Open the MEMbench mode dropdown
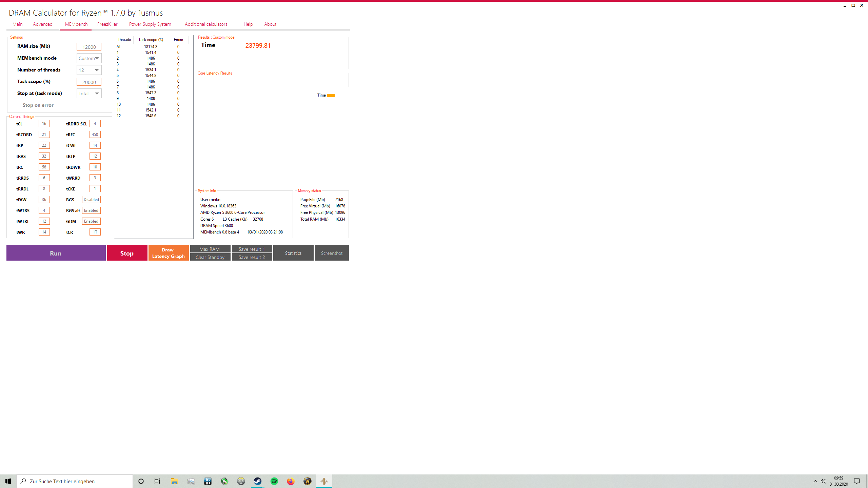 pyautogui.click(x=88, y=58)
